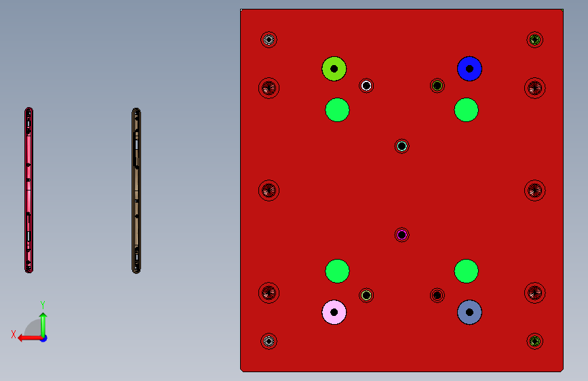588x381 pixels.
Task: Select the slate blue bushing with black hole
Action: pos(469,312)
